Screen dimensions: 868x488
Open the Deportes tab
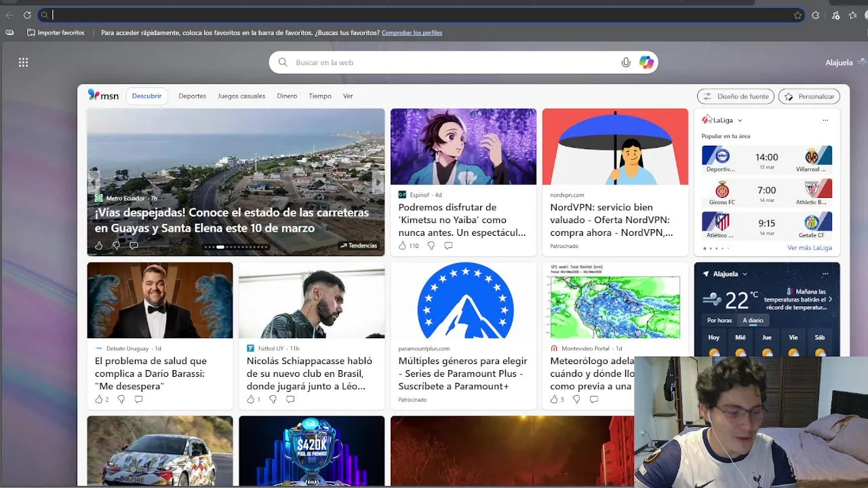tap(192, 96)
